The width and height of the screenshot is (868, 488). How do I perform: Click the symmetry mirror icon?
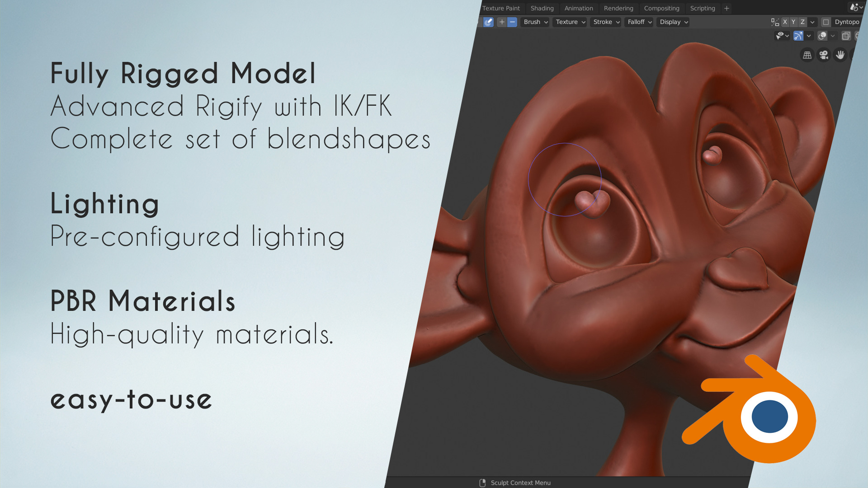pyautogui.click(x=775, y=22)
